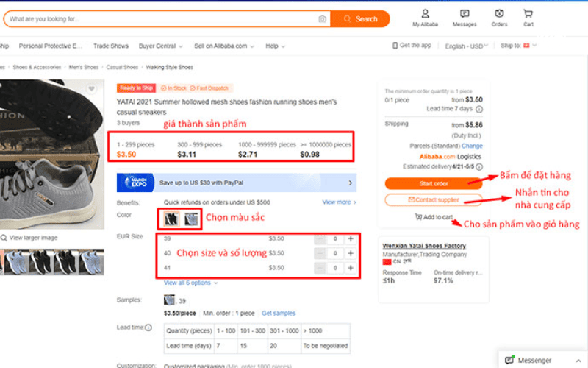The width and height of the screenshot is (588, 368).
Task: Open the Trade Shows menu item
Action: pyautogui.click(x=111, y=46)
